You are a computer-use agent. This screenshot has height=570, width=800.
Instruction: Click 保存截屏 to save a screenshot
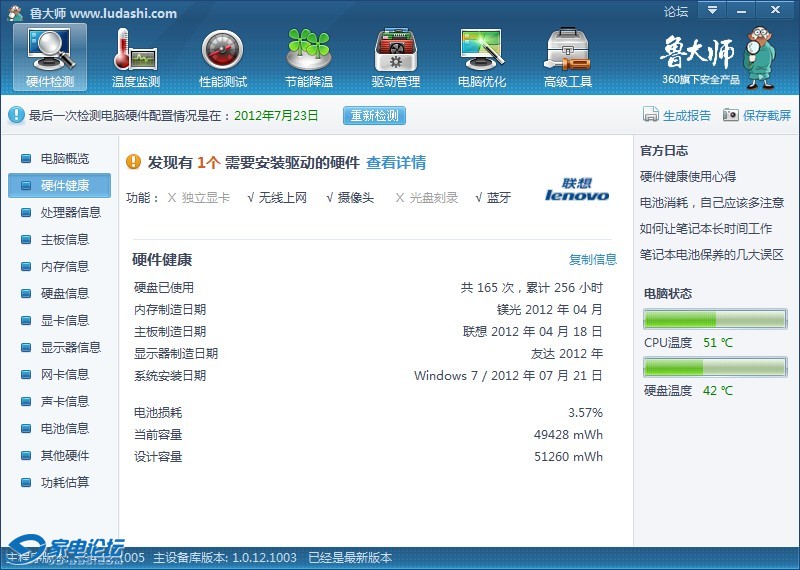[757, 115]
